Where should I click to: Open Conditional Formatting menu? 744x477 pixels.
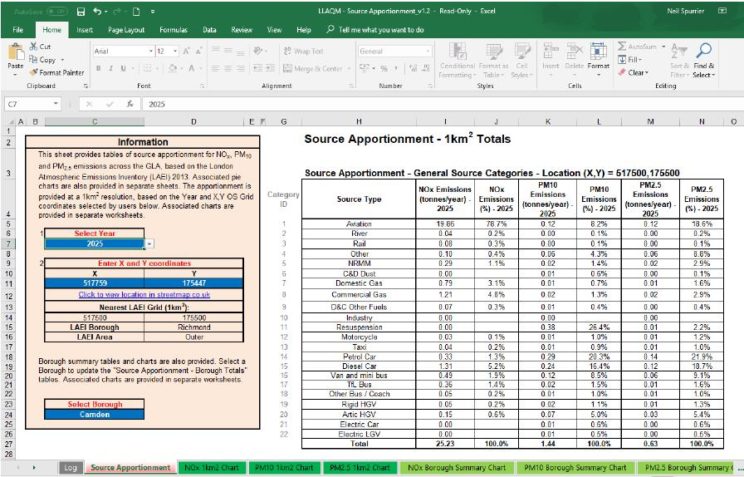click(x=456, y=60)
